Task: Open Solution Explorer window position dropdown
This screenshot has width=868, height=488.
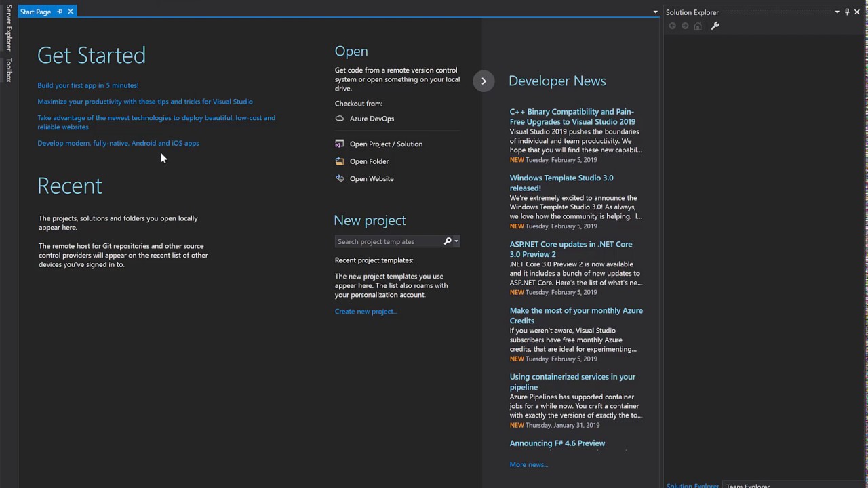Action: click(x=837, y=12)
